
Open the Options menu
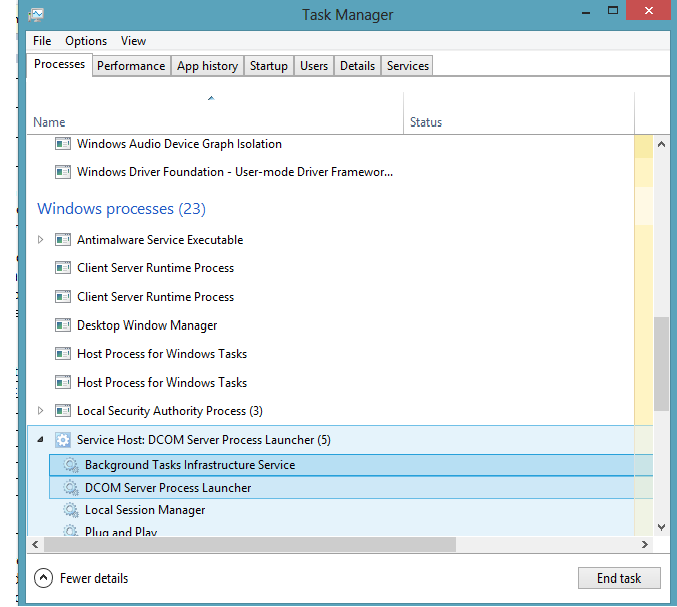point(86,41)
